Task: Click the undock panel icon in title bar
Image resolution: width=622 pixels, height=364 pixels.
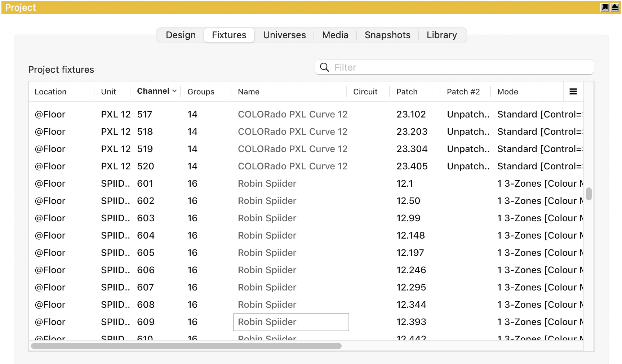Action: pyautogui.click(x=605, y=7)
